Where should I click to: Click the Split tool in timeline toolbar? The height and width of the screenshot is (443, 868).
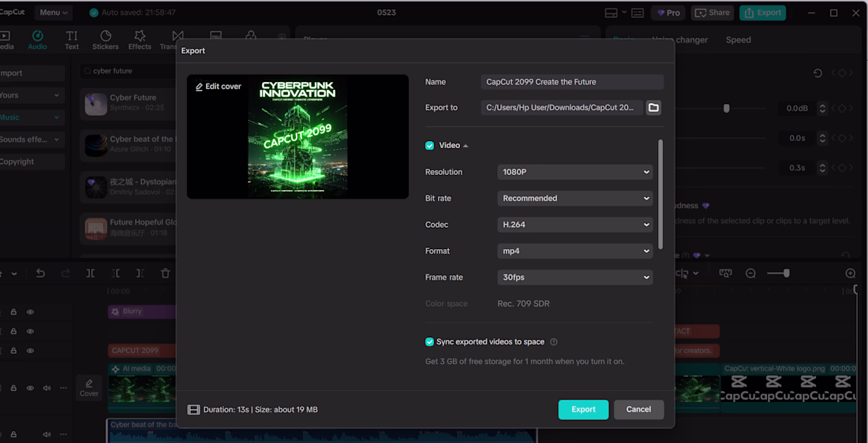(90, 274)
